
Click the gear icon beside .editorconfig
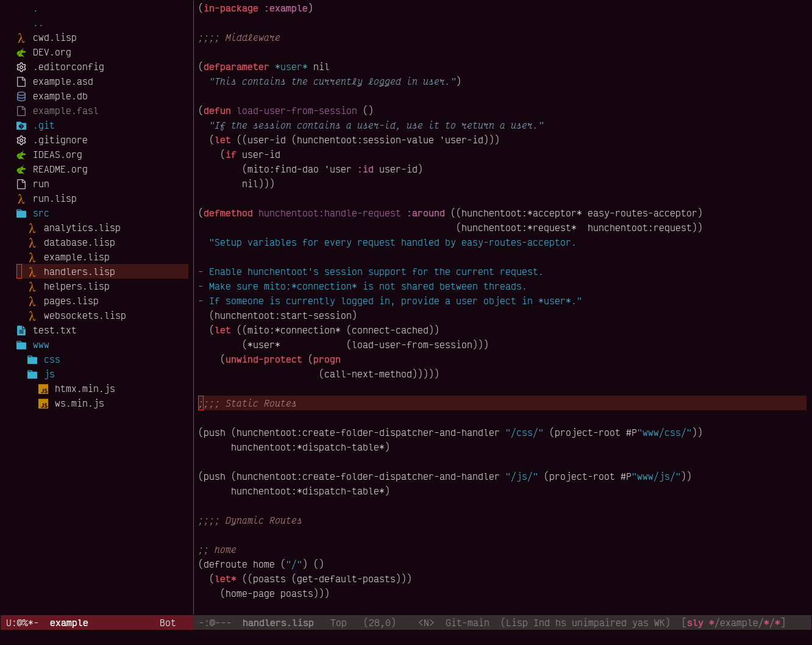click(21, 67)
